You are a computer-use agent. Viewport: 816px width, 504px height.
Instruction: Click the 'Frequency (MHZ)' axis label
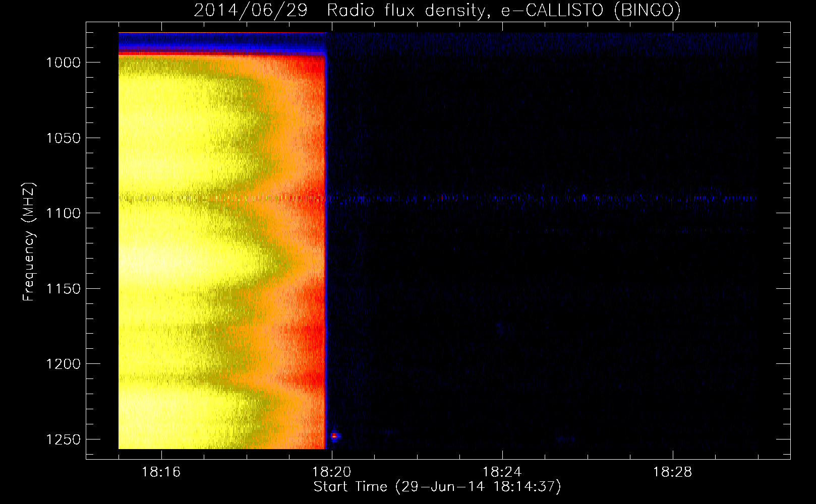29,242
